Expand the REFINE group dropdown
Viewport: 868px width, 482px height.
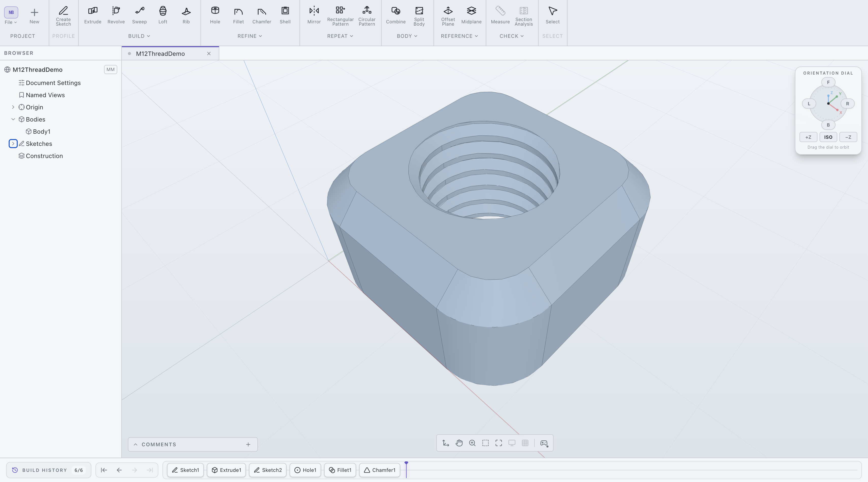coord(250,36)
